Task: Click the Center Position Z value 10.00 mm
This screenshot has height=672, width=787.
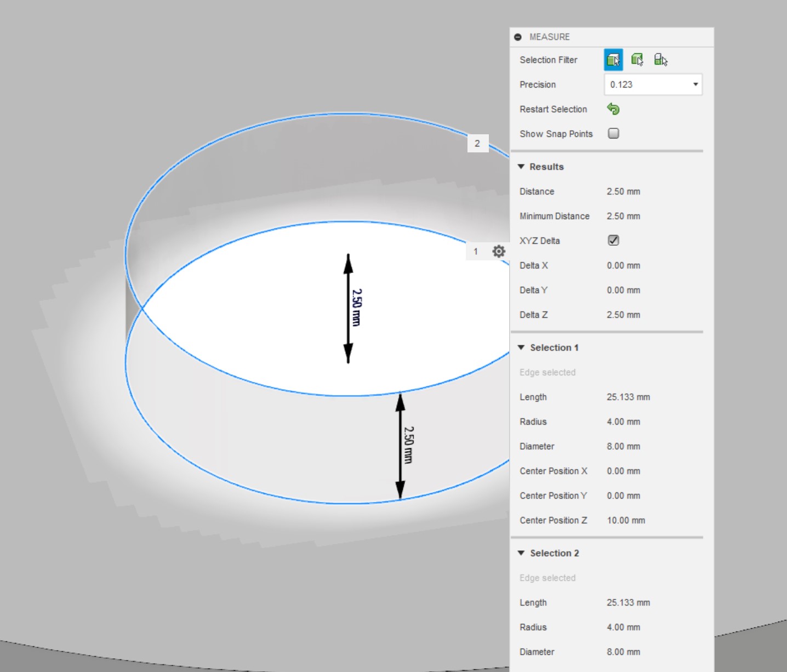Action: (x=626, y=520)
